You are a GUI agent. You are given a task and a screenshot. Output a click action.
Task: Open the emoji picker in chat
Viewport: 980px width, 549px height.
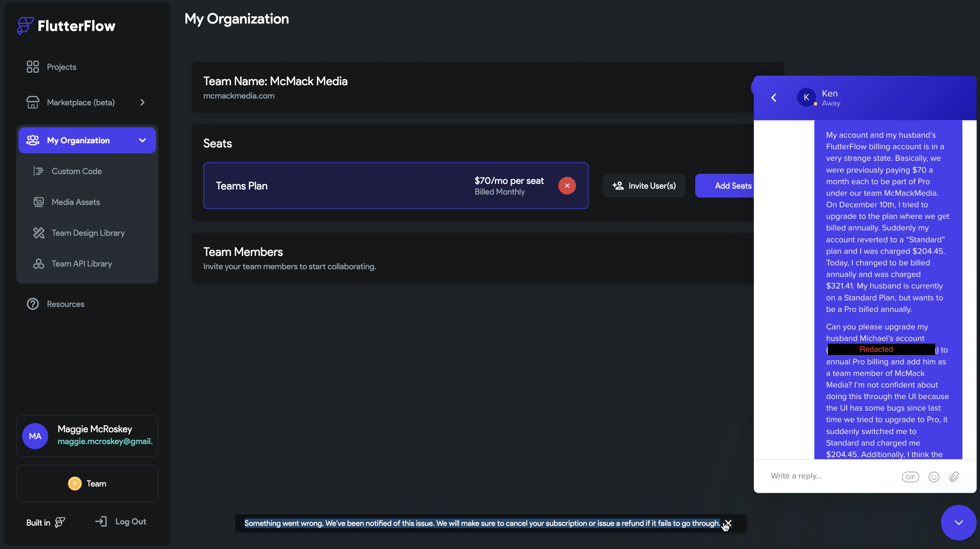point(934,477)
